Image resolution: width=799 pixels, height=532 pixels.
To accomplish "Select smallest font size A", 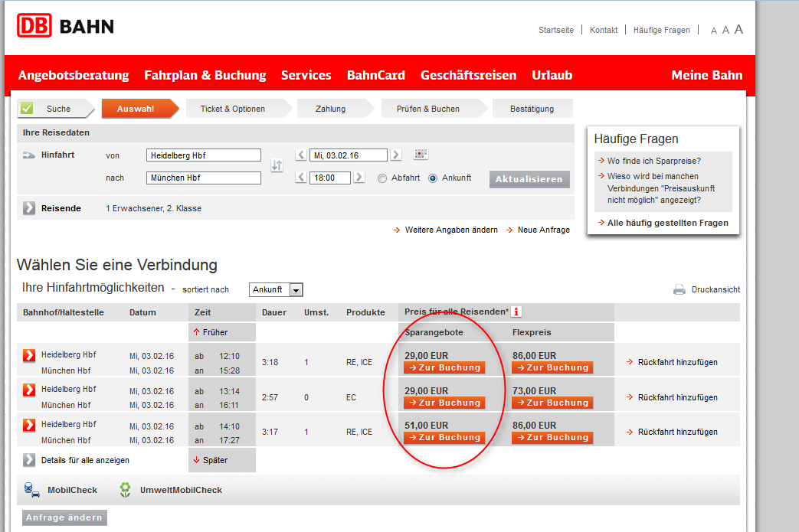I will coord(714,31).
